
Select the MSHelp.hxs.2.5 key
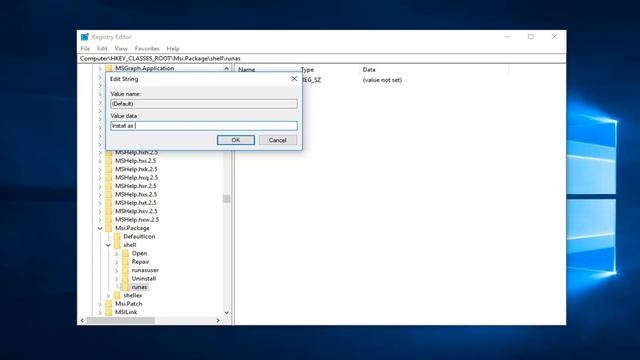[136, 194]
